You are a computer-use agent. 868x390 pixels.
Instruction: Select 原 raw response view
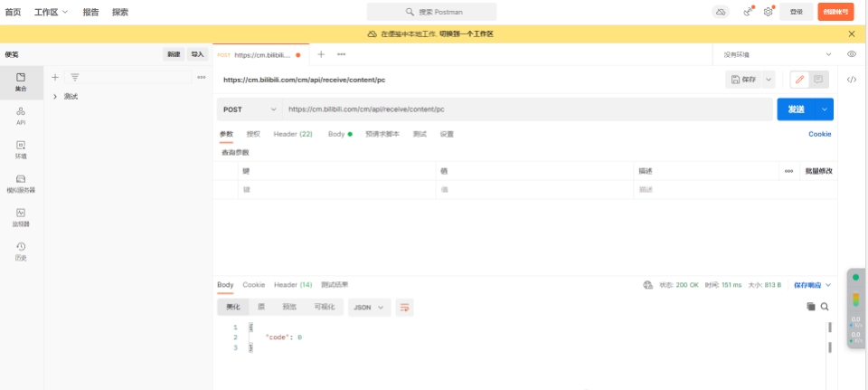(x=261, y=307)
